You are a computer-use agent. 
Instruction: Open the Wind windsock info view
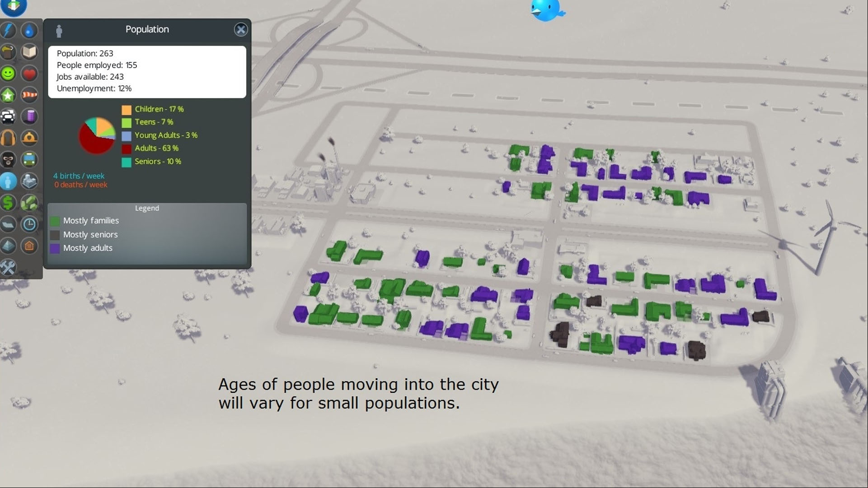pos(29,95)
